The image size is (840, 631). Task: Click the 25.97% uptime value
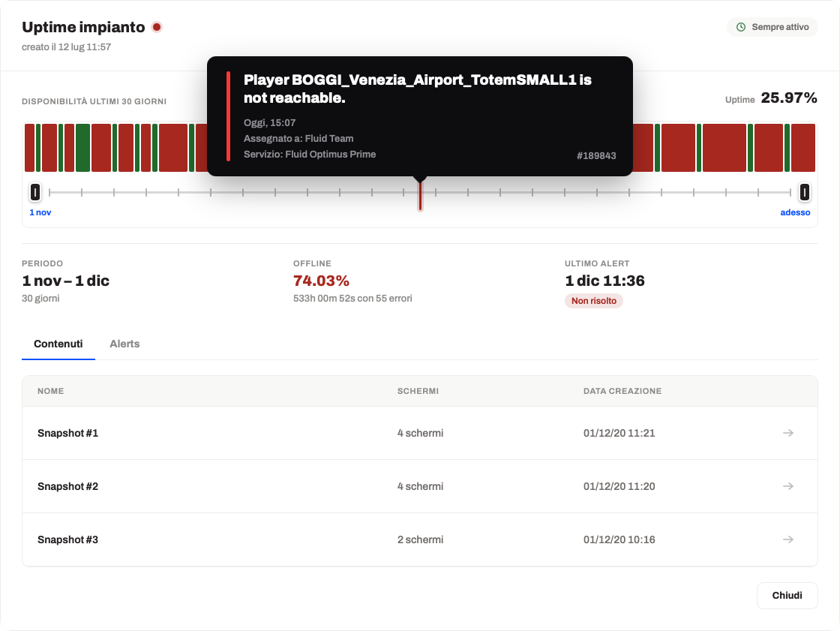tap(788, 98)
